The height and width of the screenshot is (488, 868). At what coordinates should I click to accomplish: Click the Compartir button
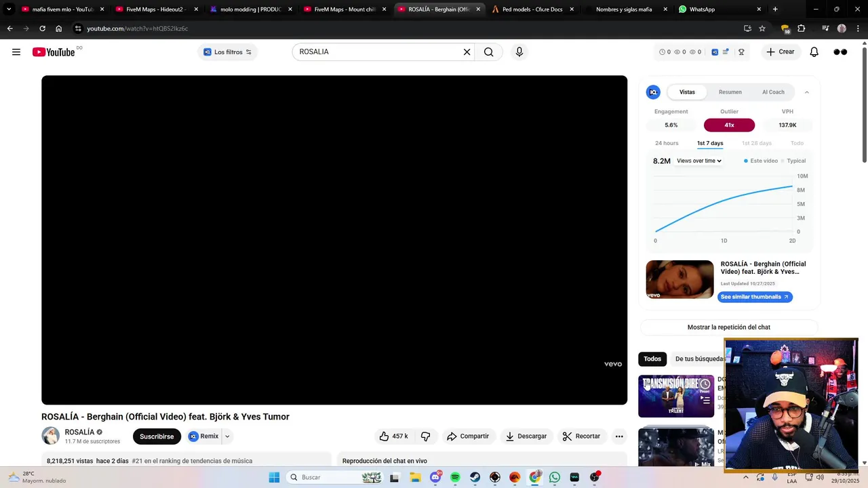click(468, 436)
